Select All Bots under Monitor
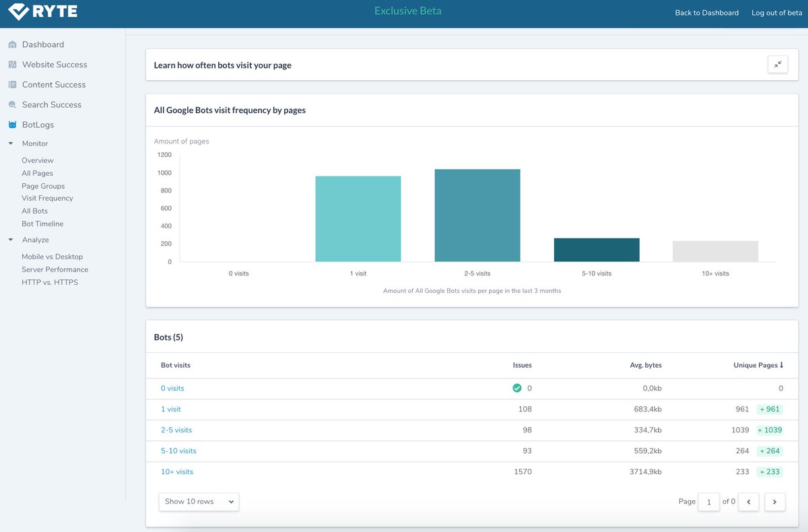The width and height of the screenshot is (808, 532). 35,211
